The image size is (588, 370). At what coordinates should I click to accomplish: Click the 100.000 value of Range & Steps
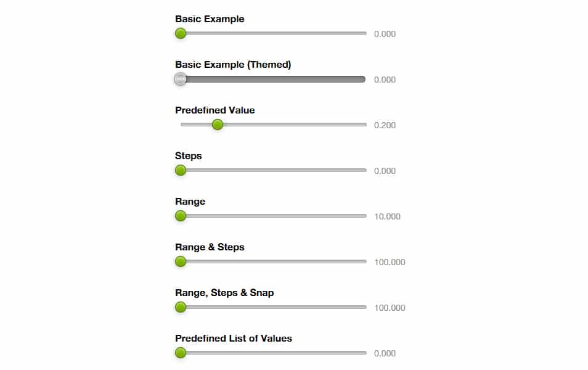[x=390, y=262]
